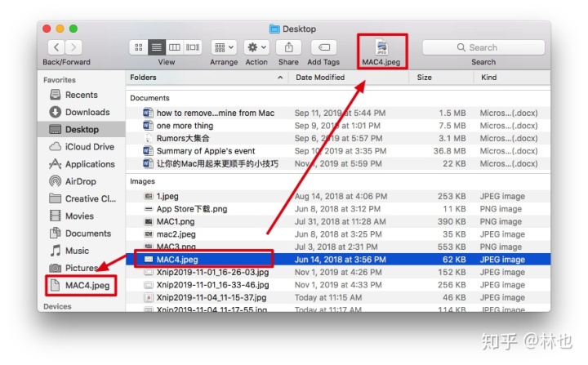Go forward with the Forward arrow
The height and width of the screenshot is (365, 588).
(73, 47)
